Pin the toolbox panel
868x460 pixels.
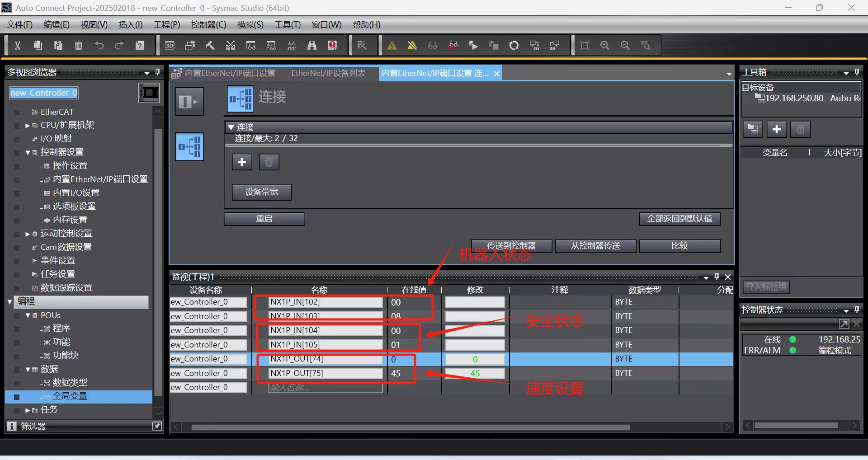coord(857,72)
